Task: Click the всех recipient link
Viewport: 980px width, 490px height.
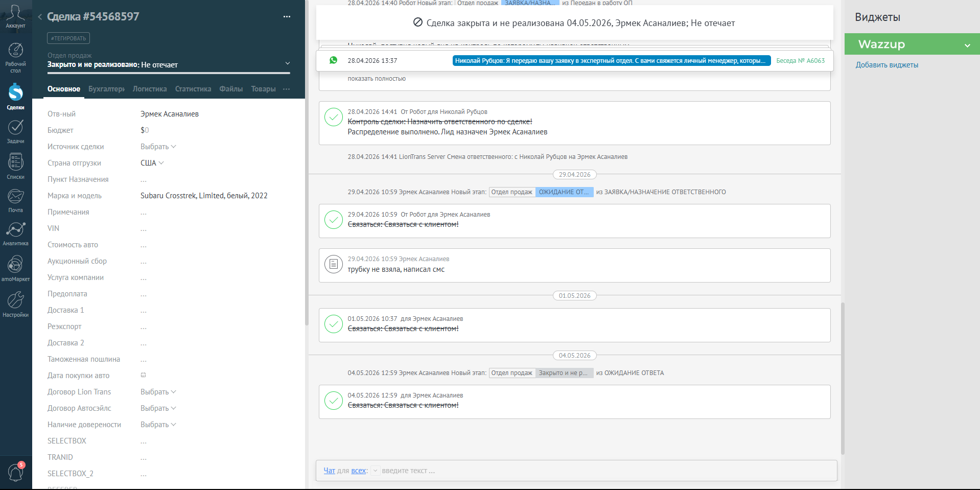Action: point(358,471)
